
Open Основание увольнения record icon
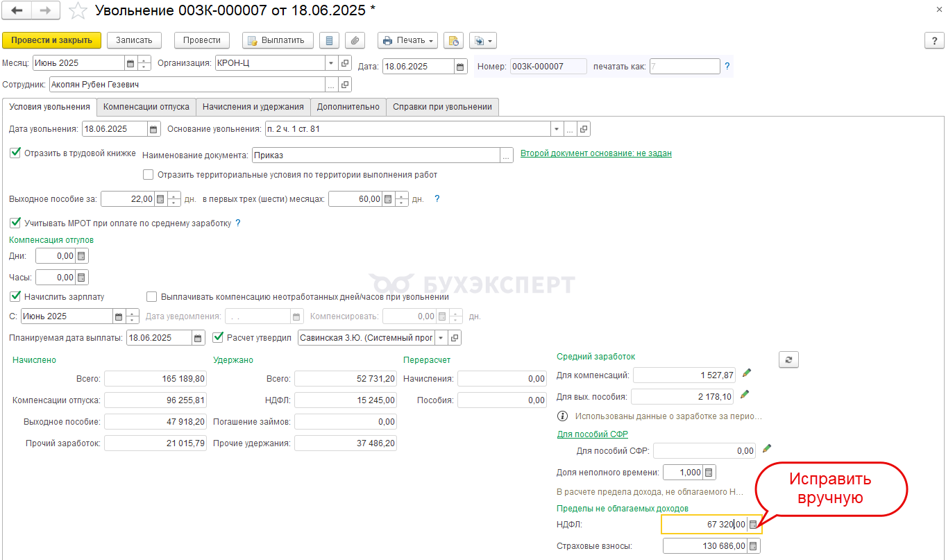click(584, 129)
